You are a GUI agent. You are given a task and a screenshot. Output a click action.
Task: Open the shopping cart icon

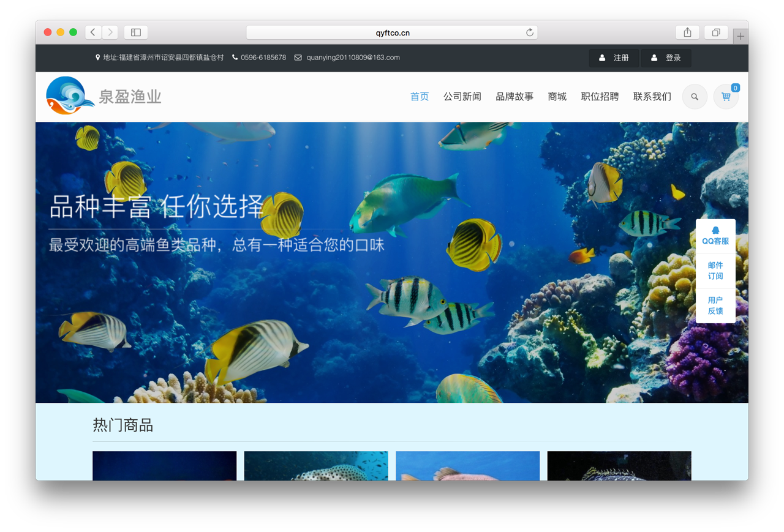click(726, 97)
